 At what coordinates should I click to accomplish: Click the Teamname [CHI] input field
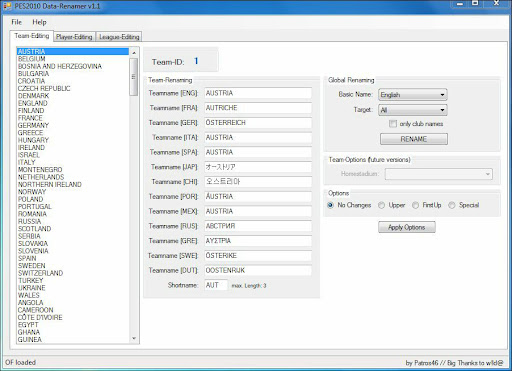pos(258,182)
